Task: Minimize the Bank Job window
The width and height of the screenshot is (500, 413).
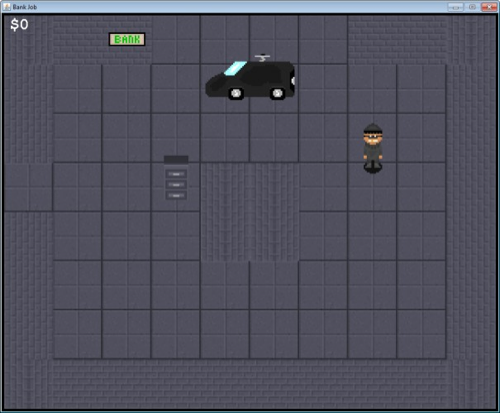Action: point(455,7)
